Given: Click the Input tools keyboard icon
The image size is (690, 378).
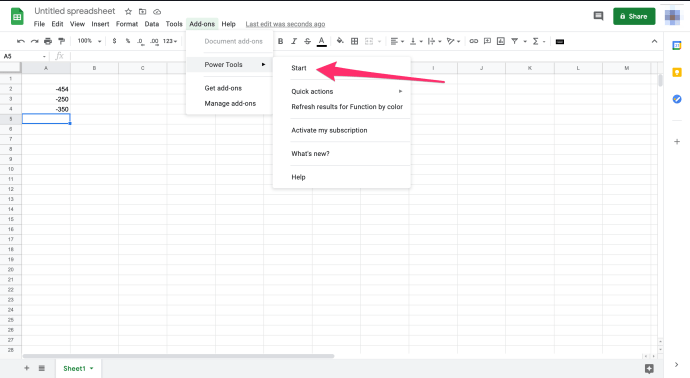Looking at the screenshot, I should tap(560, 42).
